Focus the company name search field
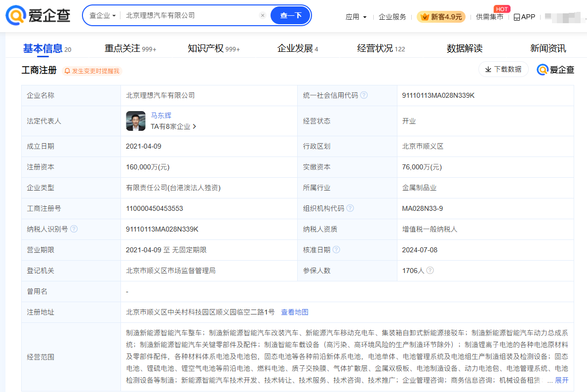 pyautogui.click(x=191, y=15)
